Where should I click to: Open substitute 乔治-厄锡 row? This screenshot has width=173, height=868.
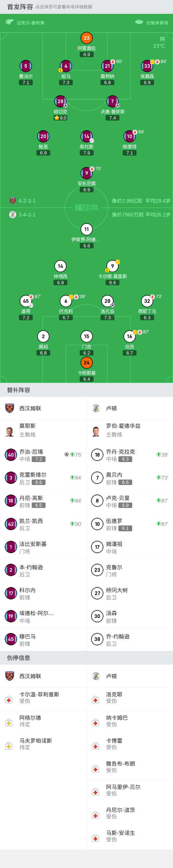pos(43,455)
